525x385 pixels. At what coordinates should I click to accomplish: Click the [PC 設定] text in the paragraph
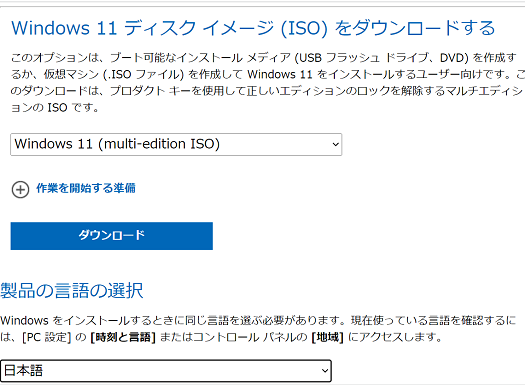coord(47,337)
